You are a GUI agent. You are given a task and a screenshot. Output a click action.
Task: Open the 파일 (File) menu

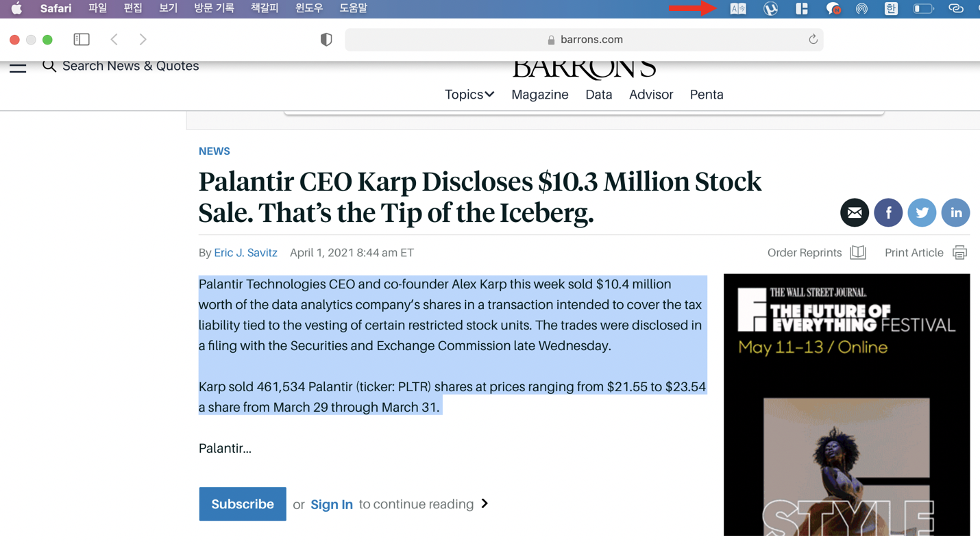coord(97,9)
